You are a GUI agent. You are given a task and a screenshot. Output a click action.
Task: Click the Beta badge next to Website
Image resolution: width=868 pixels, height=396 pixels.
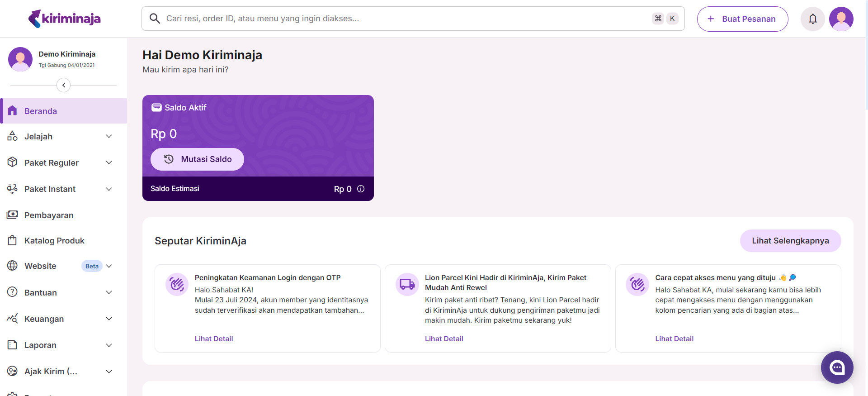tap(92, 266)
